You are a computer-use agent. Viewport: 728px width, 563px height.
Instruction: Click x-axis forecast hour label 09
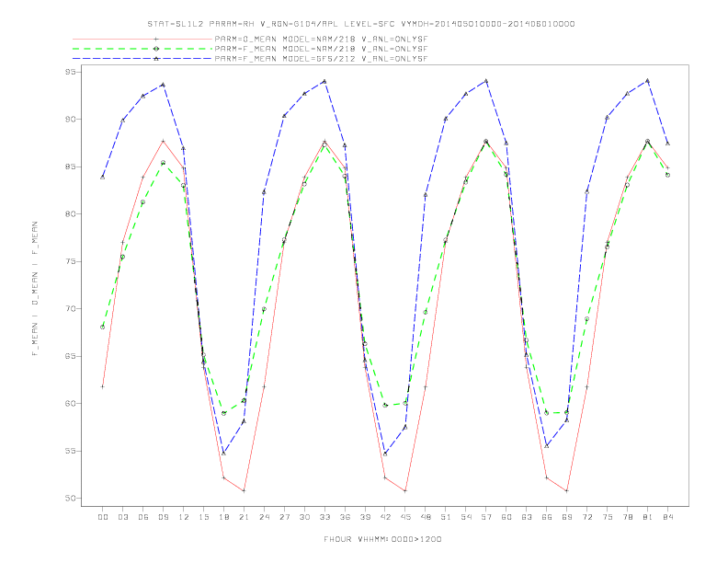pyautogui.click(x=163, y=517)
